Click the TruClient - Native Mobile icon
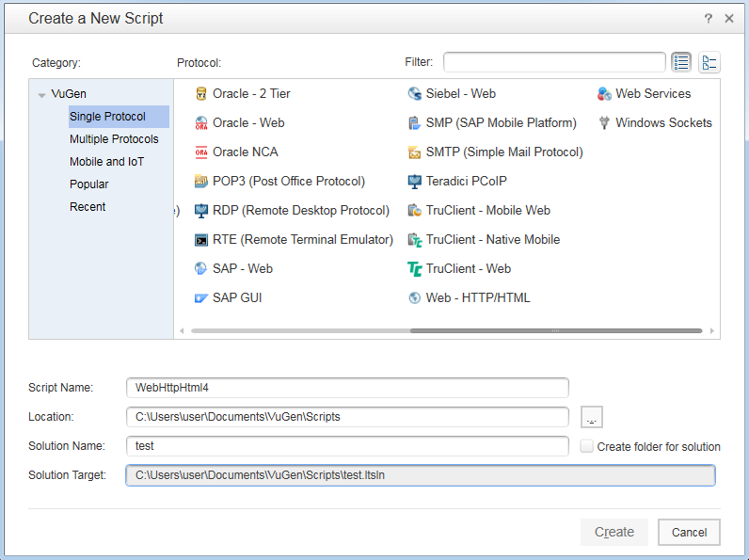The height and width of the screenshot is (560, 749). [414, 239]
